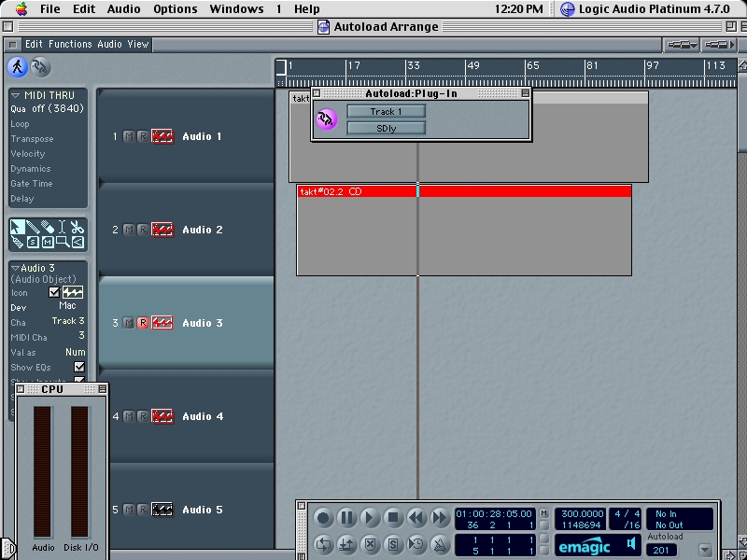Open the Windows menu
747x560 pixels.
[x=236, y=8]
